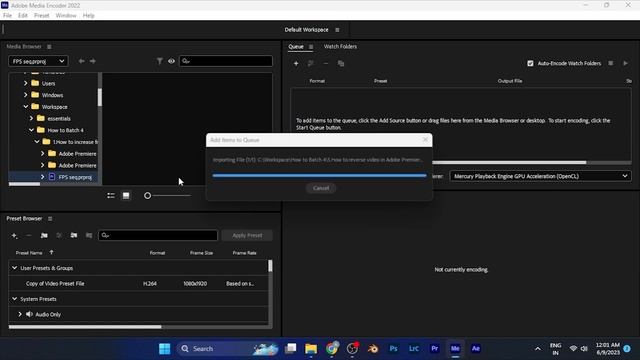
Task: Toggle the Media Browser view eye icon
Action: tap(171, 61)
